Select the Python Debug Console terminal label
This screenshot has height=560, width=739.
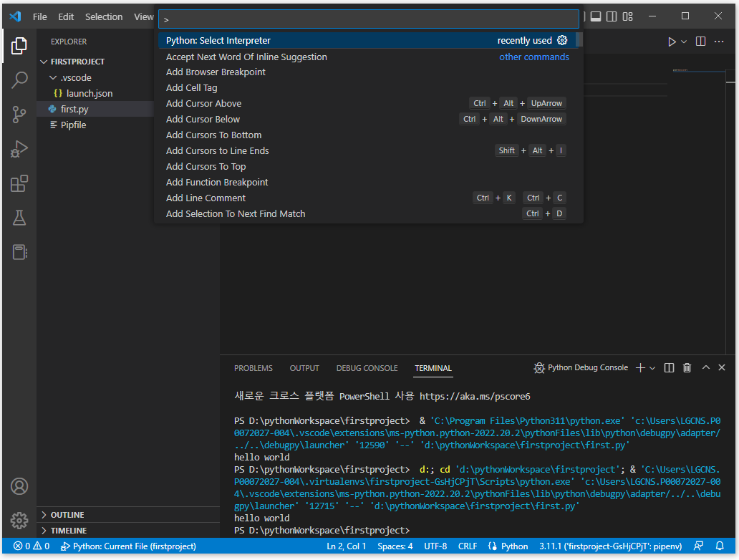[x=588, y=367]
